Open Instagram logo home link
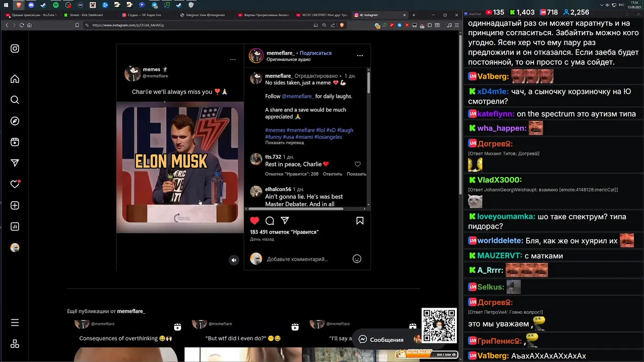Screen dimensions: 644x362 15,49
